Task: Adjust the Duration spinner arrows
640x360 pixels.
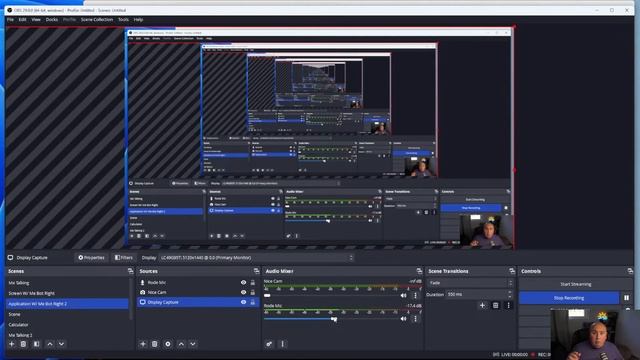Action: pos(510,294)
